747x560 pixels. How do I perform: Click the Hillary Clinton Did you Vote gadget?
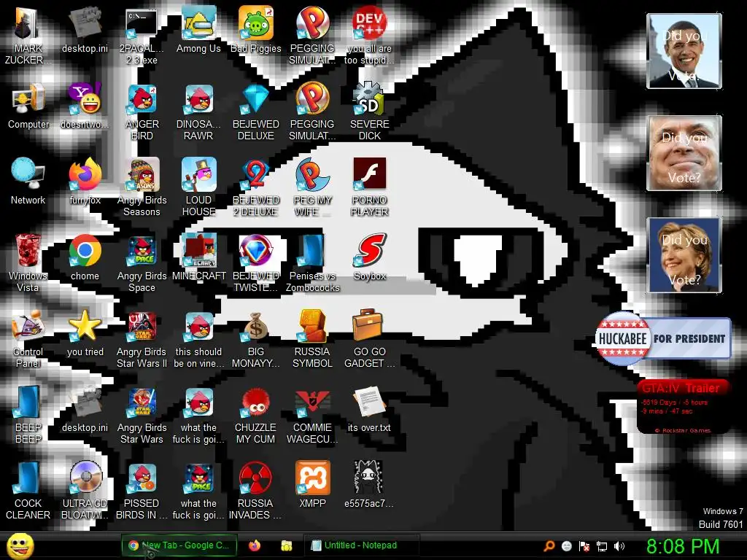click(684, 255)
